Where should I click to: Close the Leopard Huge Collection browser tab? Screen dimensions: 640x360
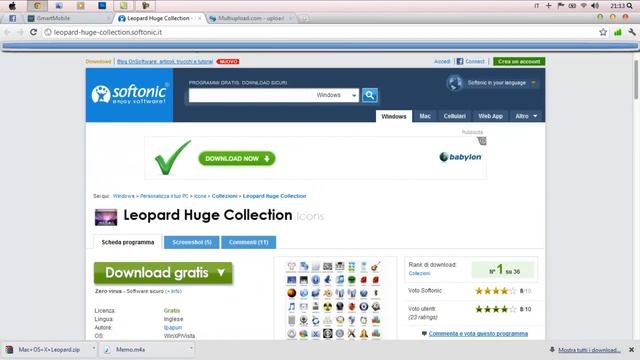point(199,18)
